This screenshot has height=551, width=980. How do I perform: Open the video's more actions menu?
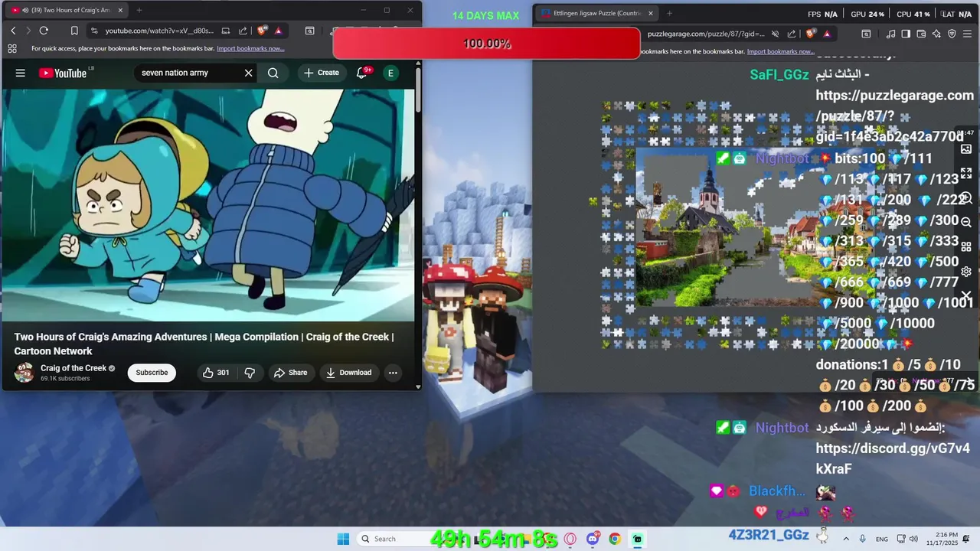(x=393, y=373)
